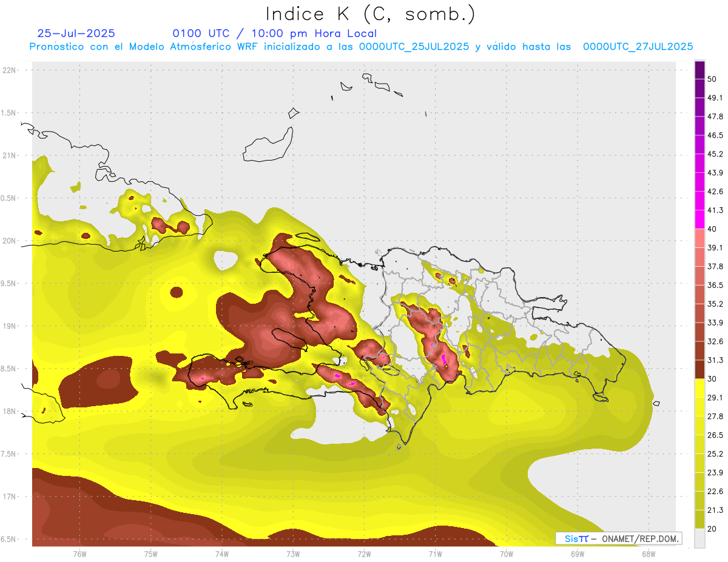Screen dimensions: 728x562
Task: Click the map title "Indice K (C, somb.)"
Action: [x=371, y=14]
